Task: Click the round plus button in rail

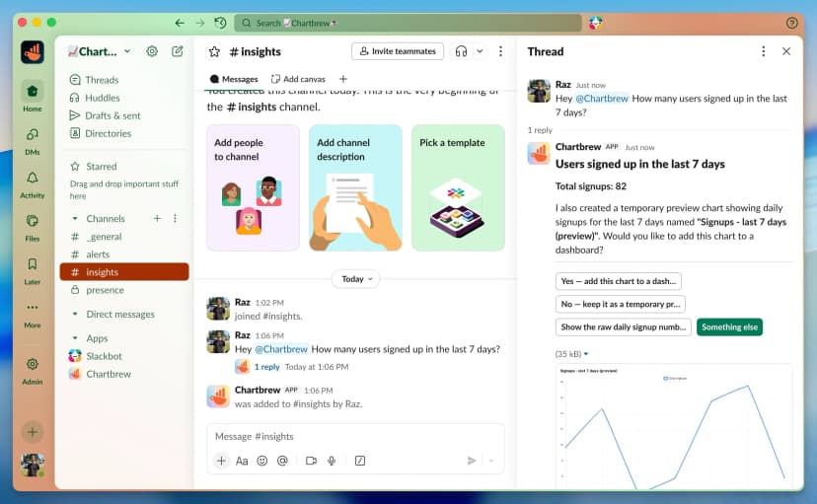Action: [x=33, y=432]
